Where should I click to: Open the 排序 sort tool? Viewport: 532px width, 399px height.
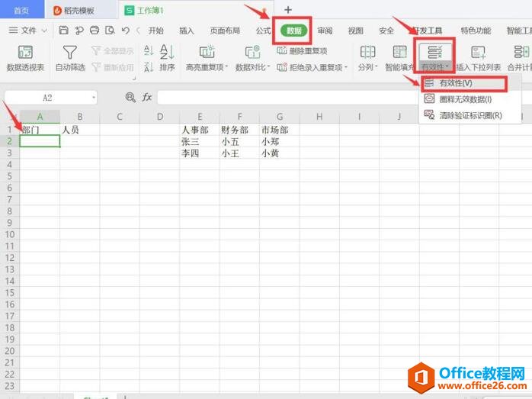point(167,59)
